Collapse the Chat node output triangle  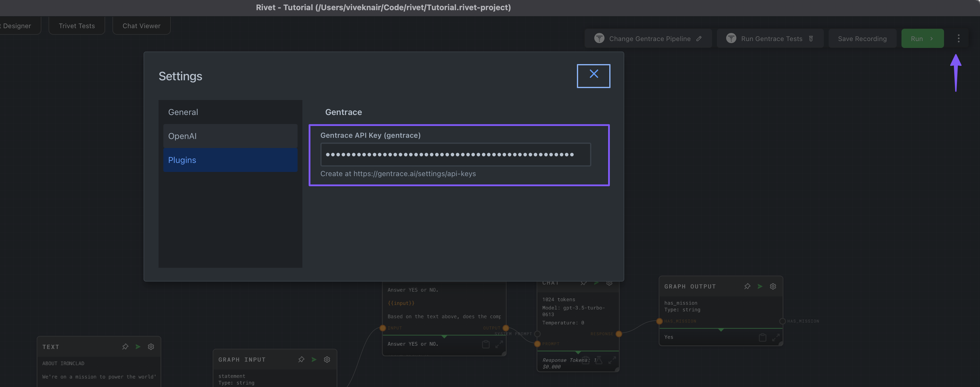coord(578,353)
